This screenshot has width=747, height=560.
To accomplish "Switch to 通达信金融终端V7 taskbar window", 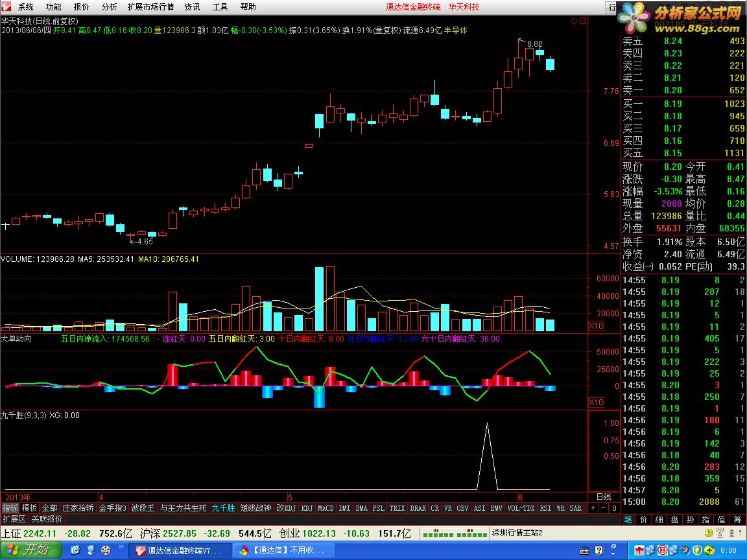I will tap(180, 550).
